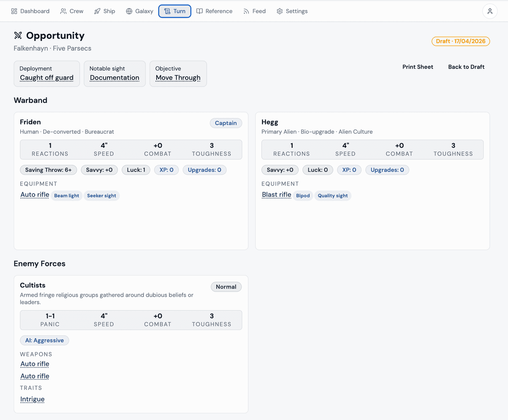Go to the Feed tab
Image resolution: width=508 pixels, height=420 pixels.
(x=254, y=11)
